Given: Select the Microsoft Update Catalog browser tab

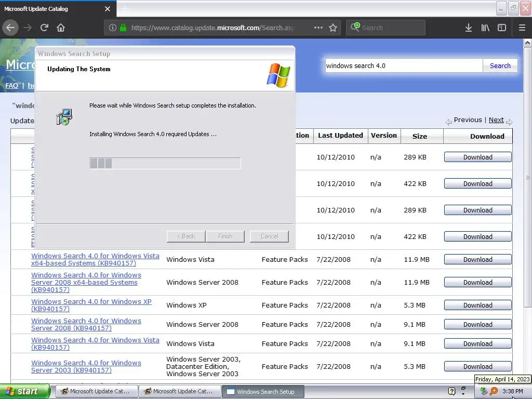Looking at the screenshot, I should [x=58, y=9].
